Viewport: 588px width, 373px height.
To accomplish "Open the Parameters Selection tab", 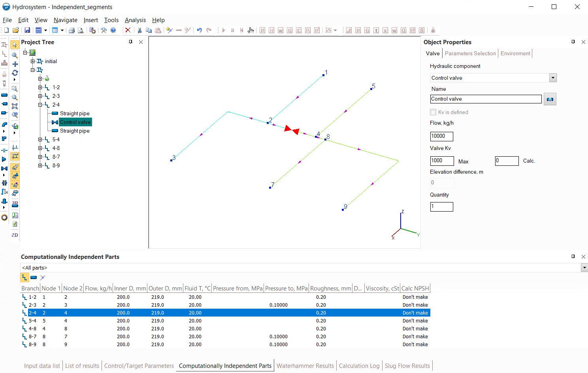I will (470, 53).
